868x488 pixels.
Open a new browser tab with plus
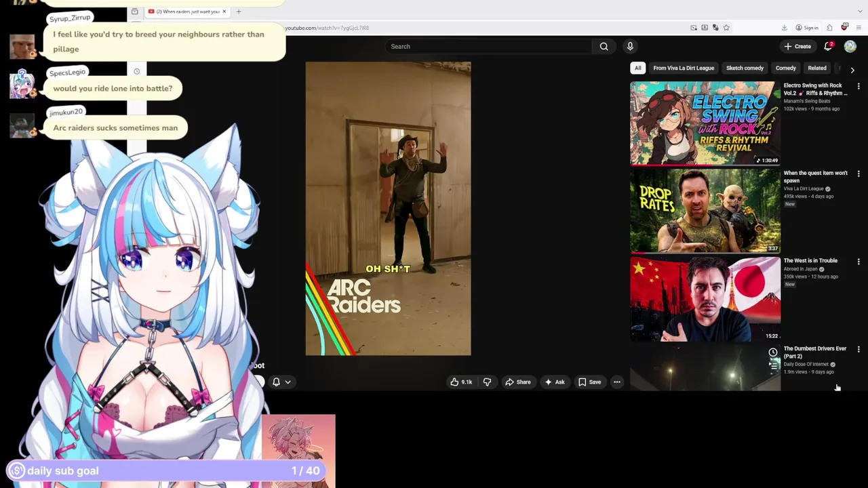(x=238, y=12)
